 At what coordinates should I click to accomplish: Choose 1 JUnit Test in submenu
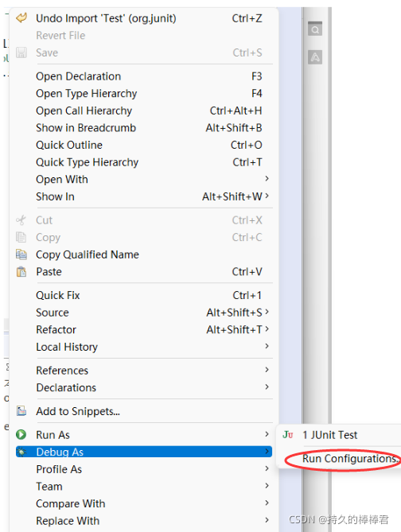pos(330,435)
